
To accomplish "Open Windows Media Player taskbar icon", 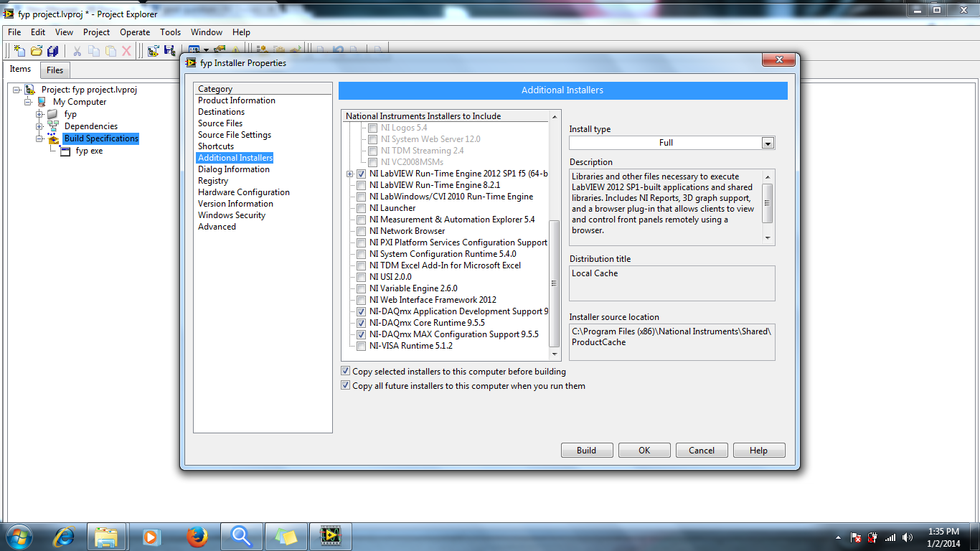I will pyautogui.click(x=151, y=536).
